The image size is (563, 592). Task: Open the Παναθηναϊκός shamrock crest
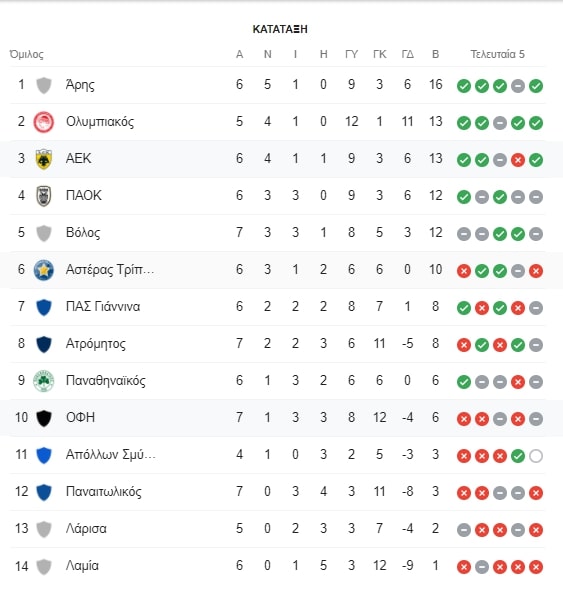44,381
